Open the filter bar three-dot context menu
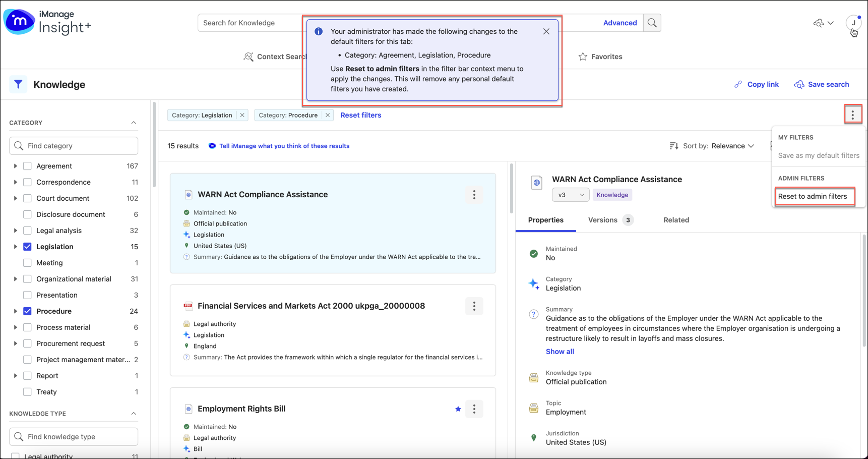Screen dimensions: 868x459 click(852, 115)
